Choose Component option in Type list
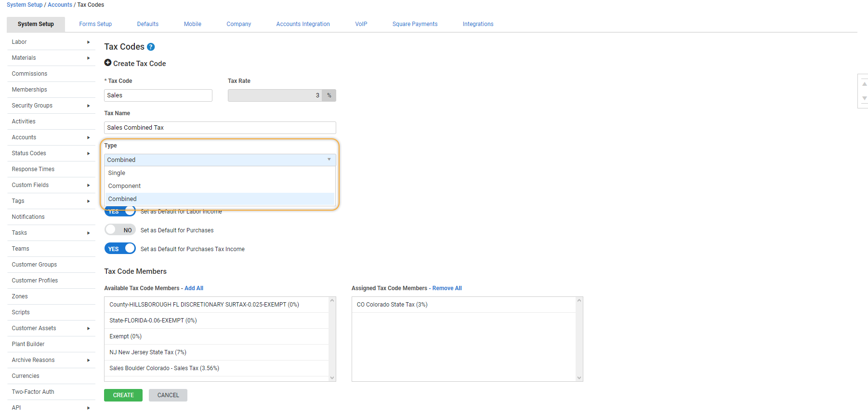This screenshot has width=868, height=415. tap(124, 186)
